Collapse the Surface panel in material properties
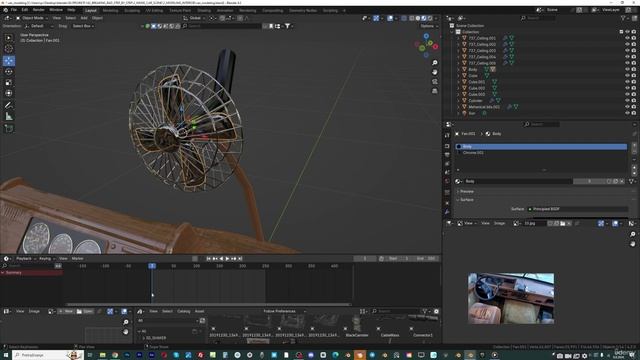The width and height of the screenshot is (640, 360). (x=467, y=200)
